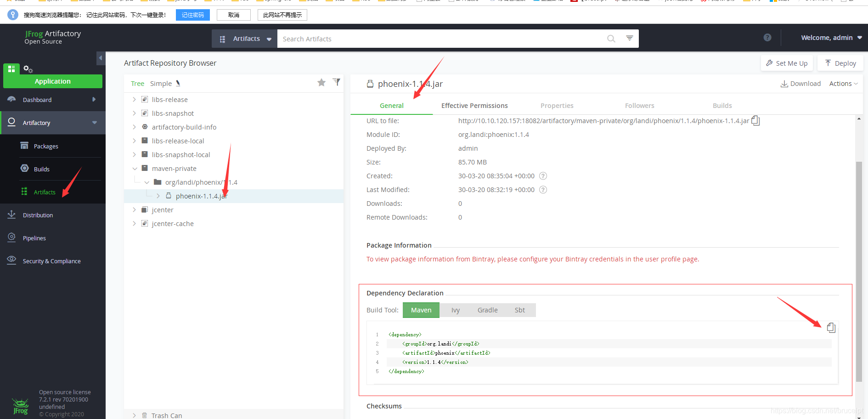Expand the phoenix-1.1.4.jar node
The height and width of the screenshot is (419, 868).
[158, 196]
